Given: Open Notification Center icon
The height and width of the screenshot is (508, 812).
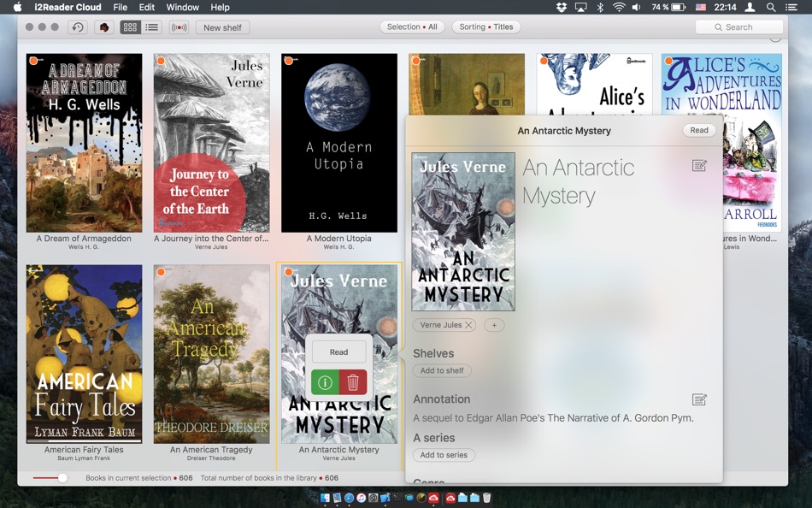Looking at the screenshot, I should [x=791, y=7].
